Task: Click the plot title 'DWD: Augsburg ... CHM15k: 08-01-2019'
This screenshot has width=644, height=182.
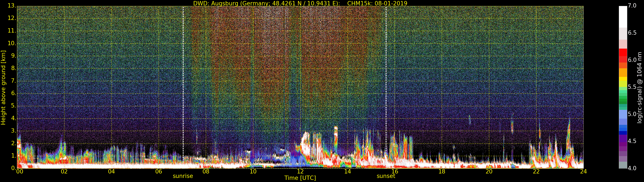Action: click(x=300, y=3)
